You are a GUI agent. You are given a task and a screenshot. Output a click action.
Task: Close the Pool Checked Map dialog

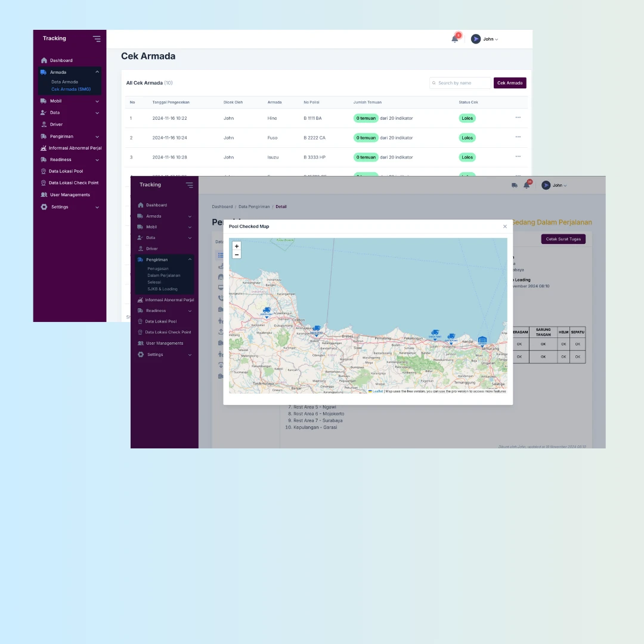click(x=505, y=227)
